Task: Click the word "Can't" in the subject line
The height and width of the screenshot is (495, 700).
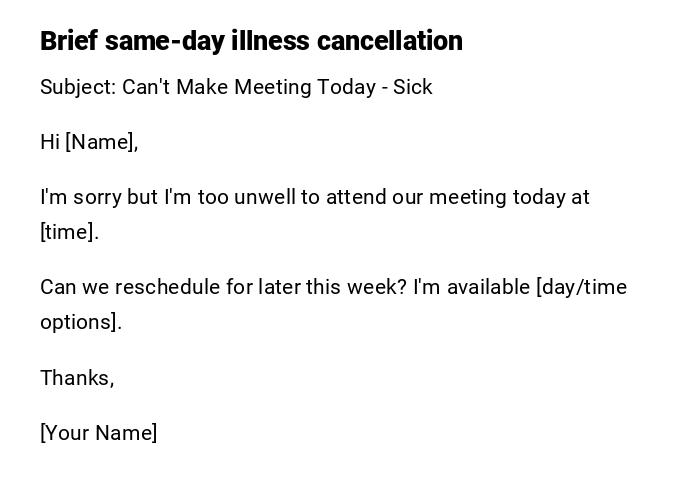Action: (x=146, y=87)
